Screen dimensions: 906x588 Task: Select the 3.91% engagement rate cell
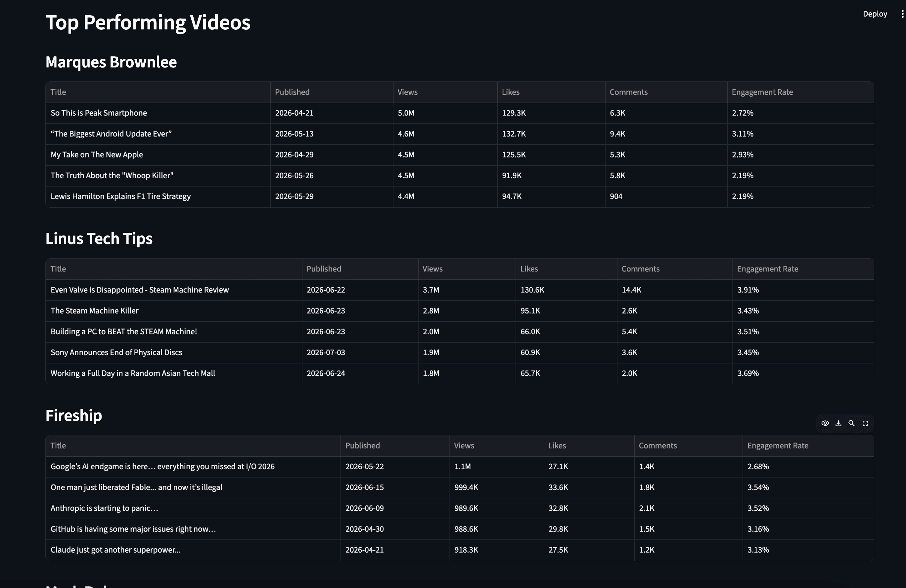(x=803, y=290)
